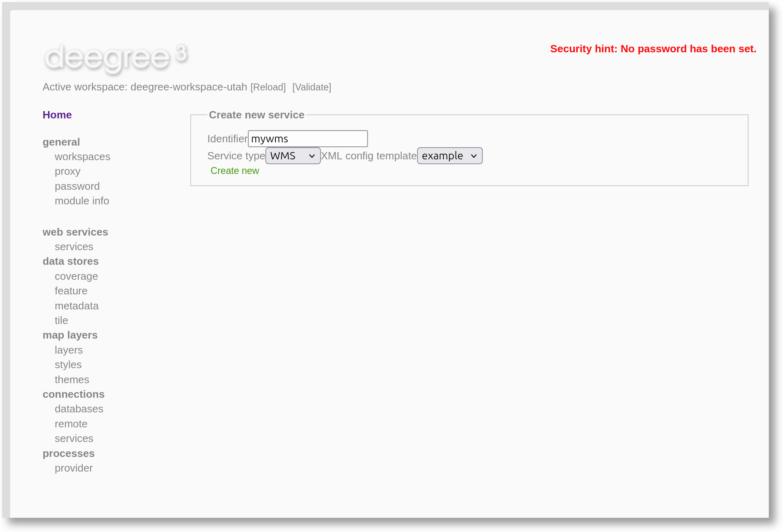783x532 pixels.
Task: Open the Service type dropdown showing WMS
Action: point(293,155)
